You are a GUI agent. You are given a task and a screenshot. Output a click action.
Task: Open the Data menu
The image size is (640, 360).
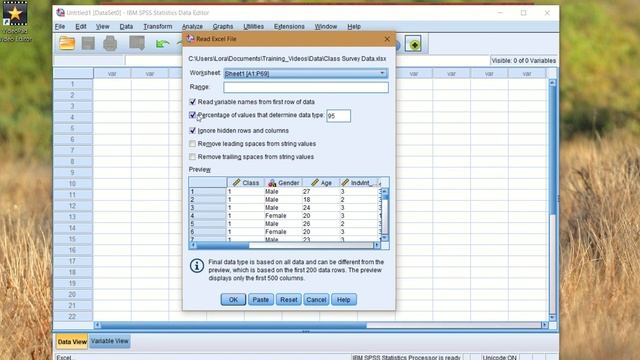click(x=126, y=27)
